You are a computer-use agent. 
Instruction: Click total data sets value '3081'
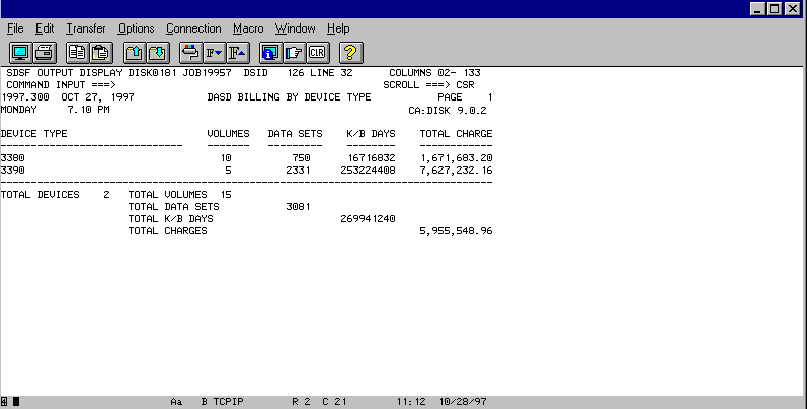click(299, 207)
